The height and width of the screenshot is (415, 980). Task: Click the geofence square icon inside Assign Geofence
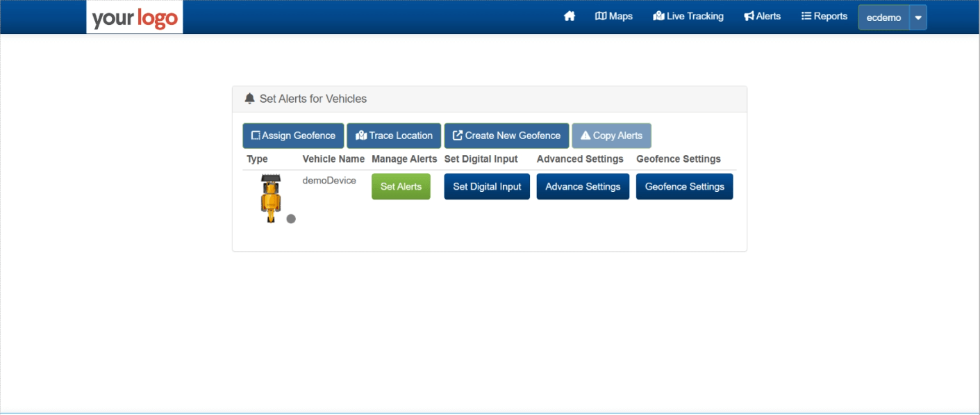click(x=255, y=135)
